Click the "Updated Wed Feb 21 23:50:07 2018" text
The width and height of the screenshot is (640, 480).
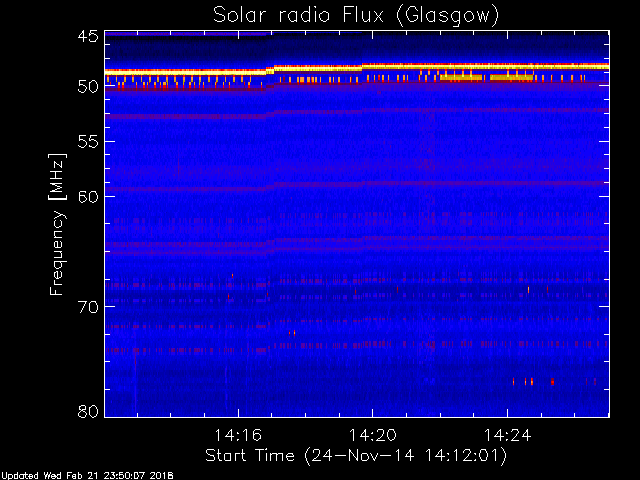click(x=87, y=476)
